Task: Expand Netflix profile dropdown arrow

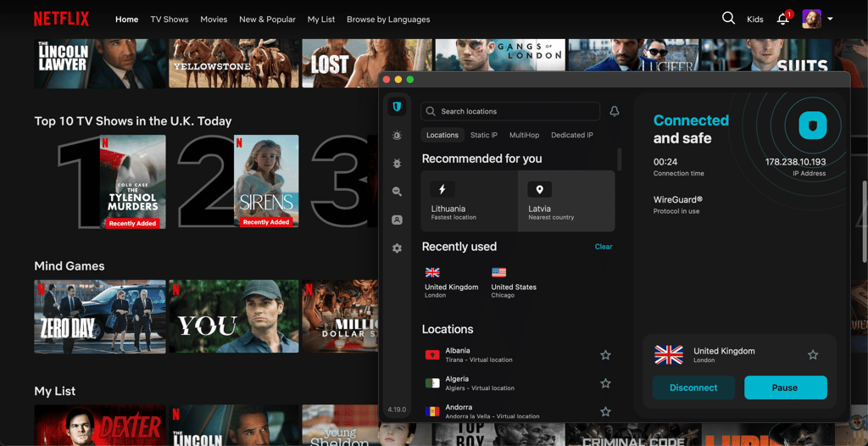Action: 831,19
